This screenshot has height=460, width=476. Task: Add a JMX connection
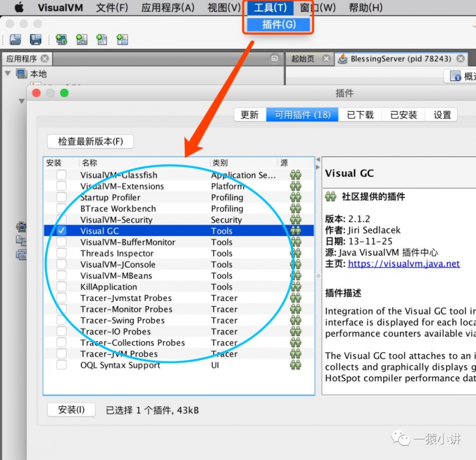coord(81,39)
